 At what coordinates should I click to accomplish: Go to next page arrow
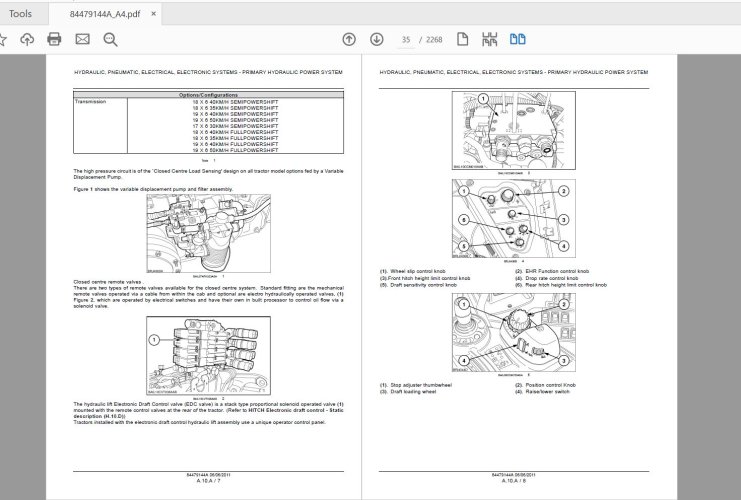pyautogui.click(x=377, y=39)
